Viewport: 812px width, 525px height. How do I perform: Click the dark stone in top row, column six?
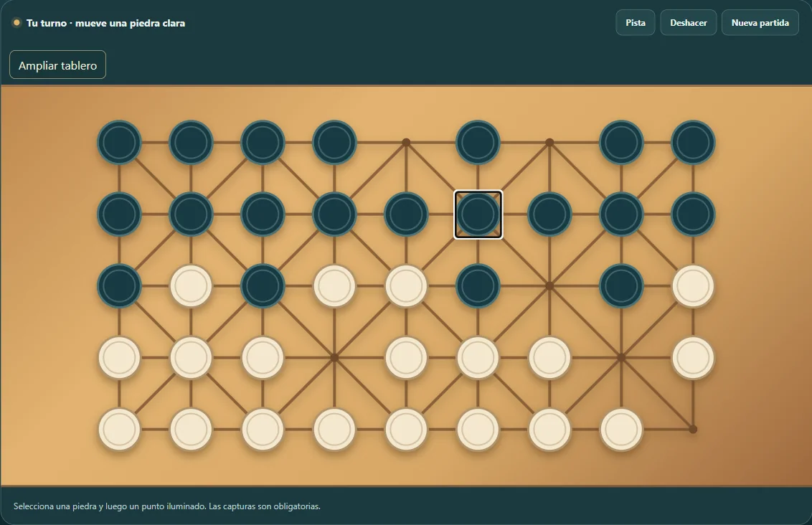(x=478, y=143)
